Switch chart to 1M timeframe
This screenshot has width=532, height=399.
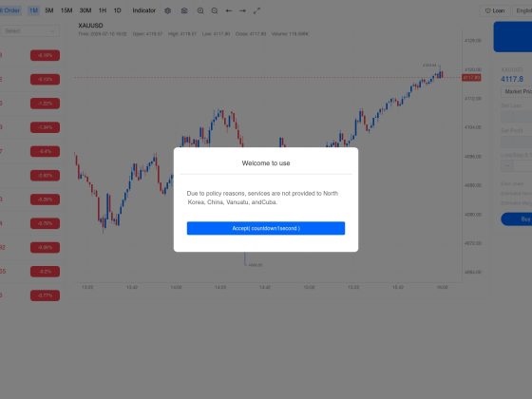click(x=33, y=10)
